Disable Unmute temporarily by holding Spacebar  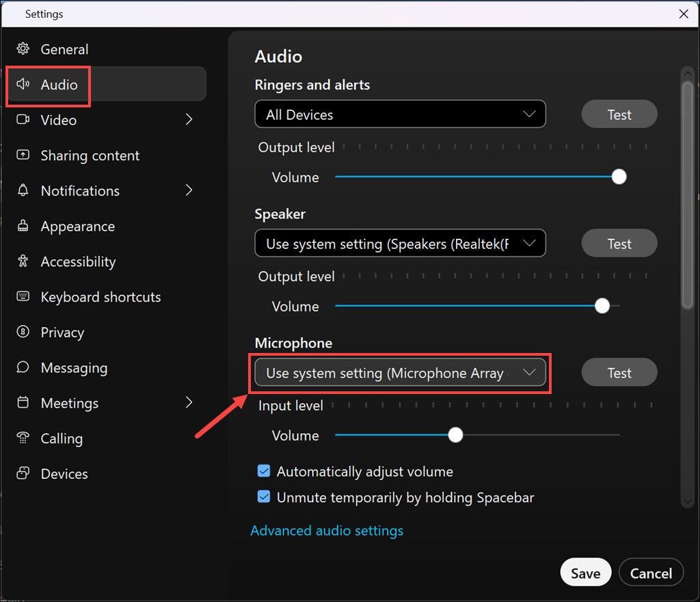point(264,497)
